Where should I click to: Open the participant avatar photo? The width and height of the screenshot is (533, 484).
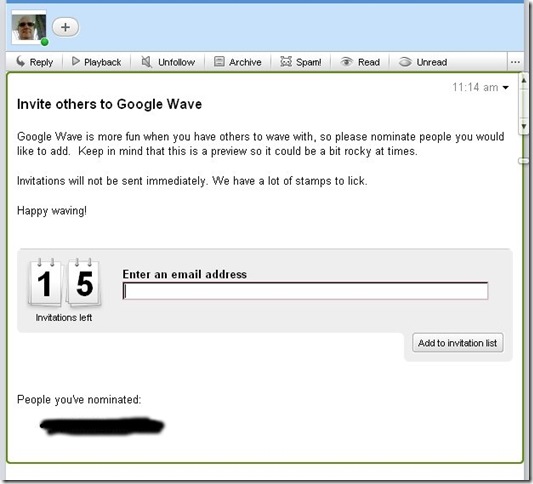pos(29,27)
